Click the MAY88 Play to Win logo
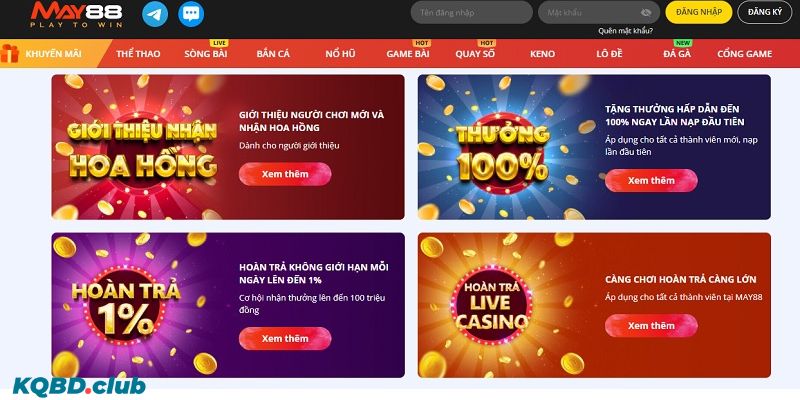The width and height of the screenshot is (800, 400). click(76, 14)
